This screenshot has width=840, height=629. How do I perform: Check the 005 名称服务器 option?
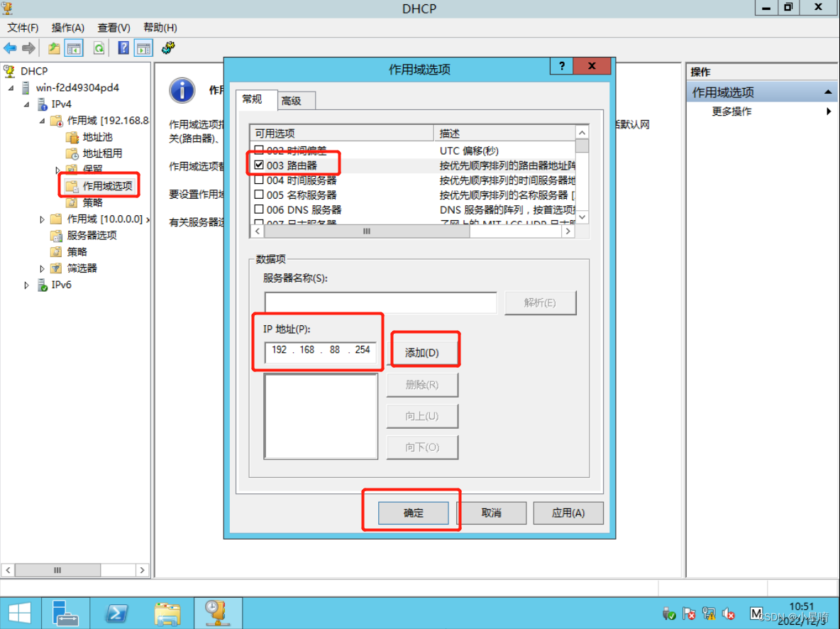(259, 194)
